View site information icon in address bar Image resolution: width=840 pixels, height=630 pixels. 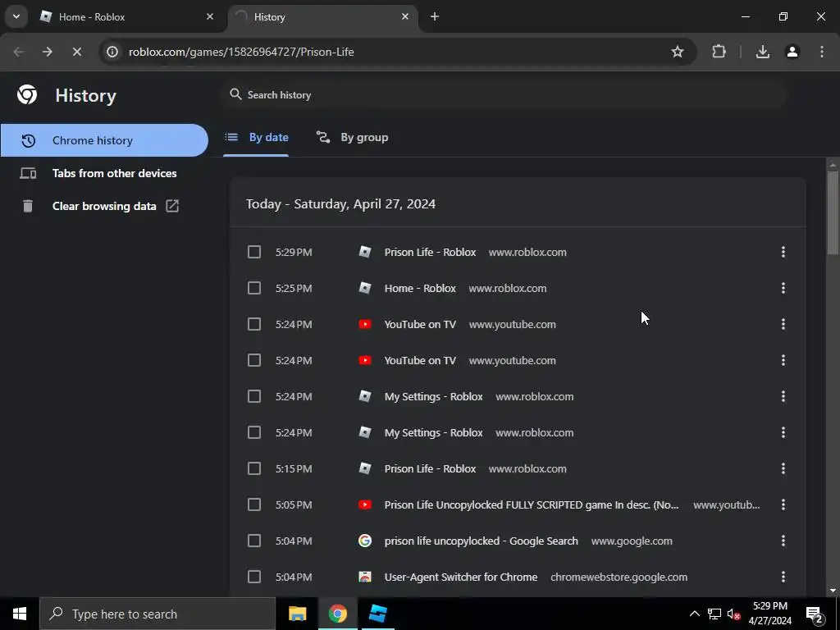[112, 52]
